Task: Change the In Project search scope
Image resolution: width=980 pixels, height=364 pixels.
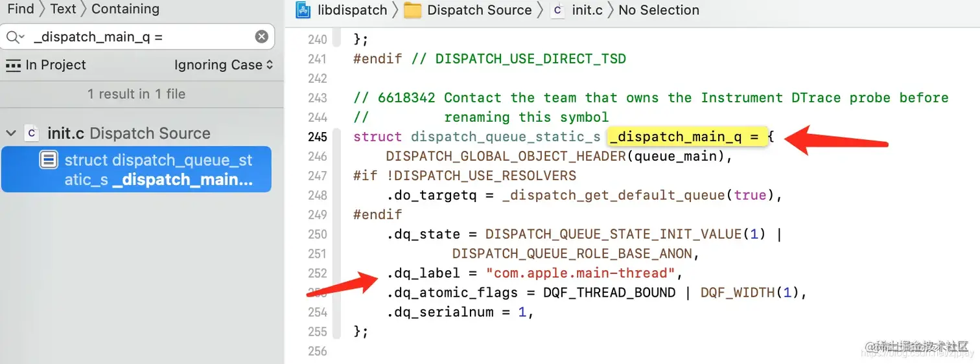Action: click(x=45, y=65)
